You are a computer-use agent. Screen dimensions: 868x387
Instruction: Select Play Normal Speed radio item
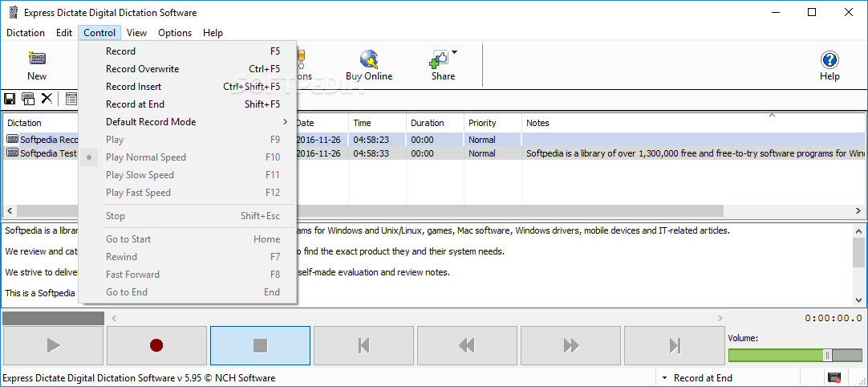click(188, 157)
